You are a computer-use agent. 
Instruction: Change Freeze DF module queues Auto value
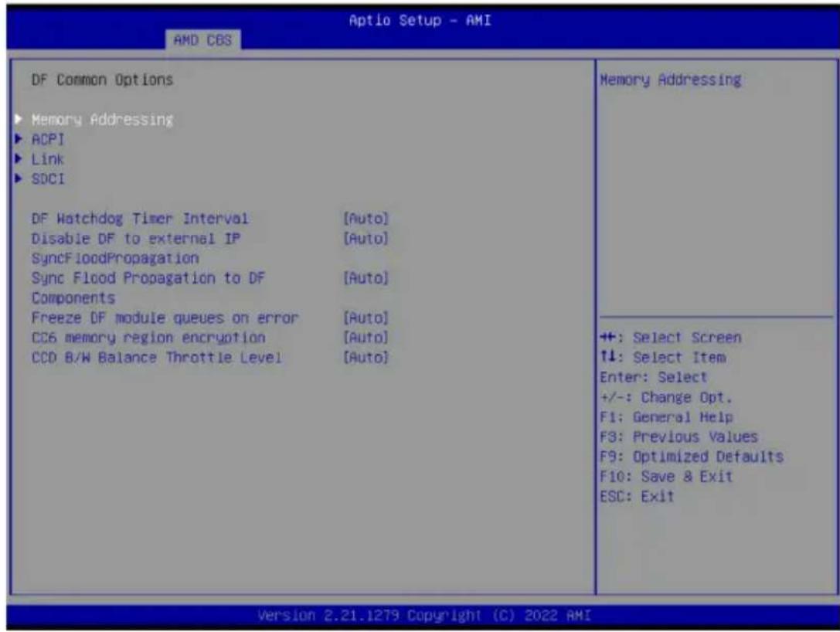click(x=366, y=318)
